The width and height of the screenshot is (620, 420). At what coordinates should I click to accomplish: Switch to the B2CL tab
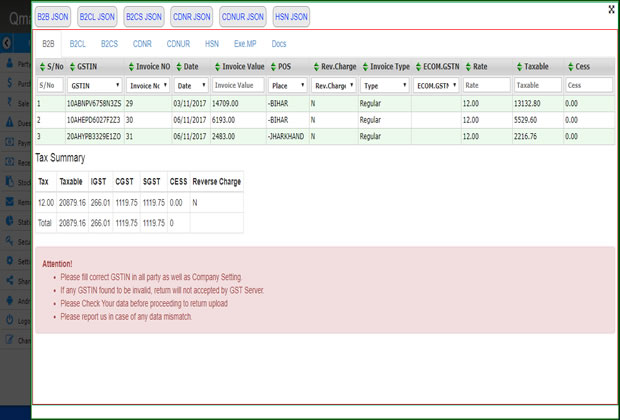[x=78, y=44]
